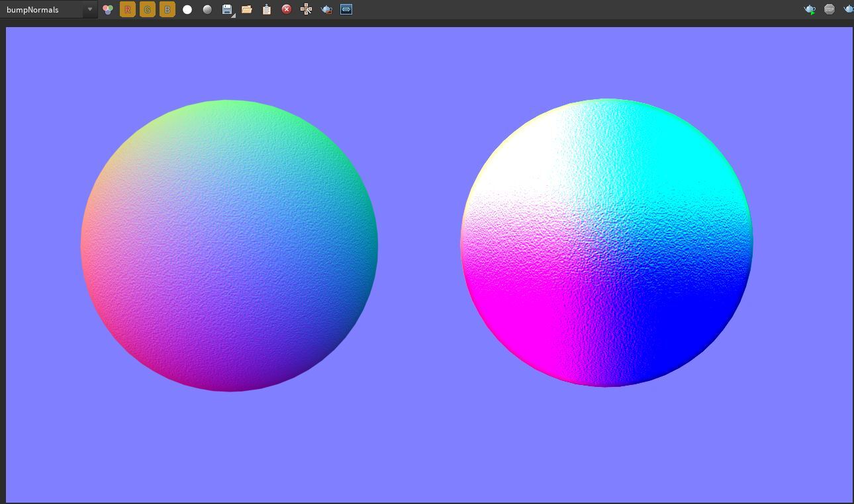This screenshot has height=504, width=854.
Task: Clear image with red X icon
Action: (x=287, y=9)
